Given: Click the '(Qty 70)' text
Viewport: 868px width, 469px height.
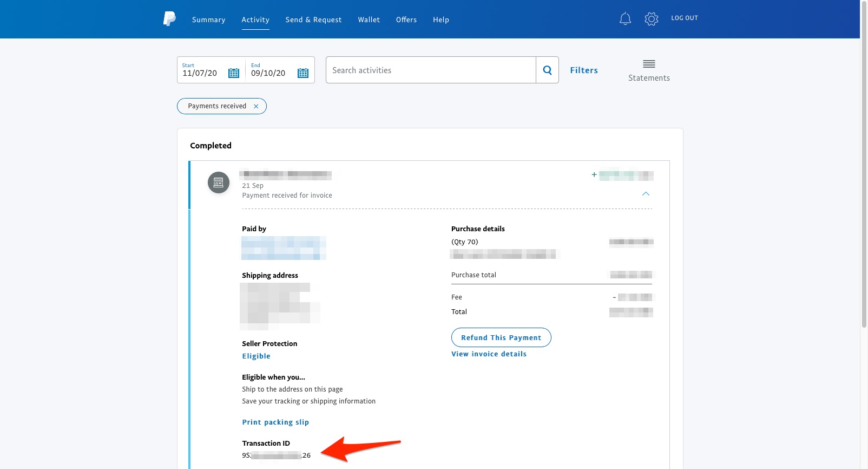Looking at the screenshot, I should click(465, 242).
